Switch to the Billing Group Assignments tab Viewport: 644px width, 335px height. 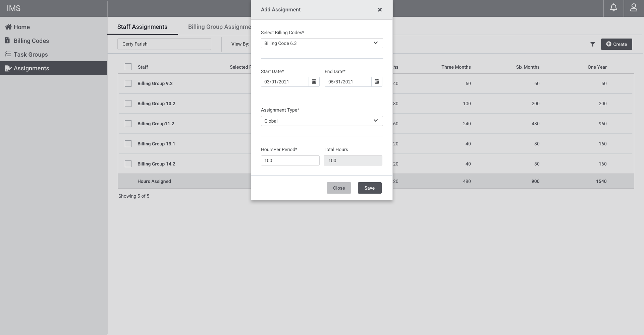(x=219, y=27)
